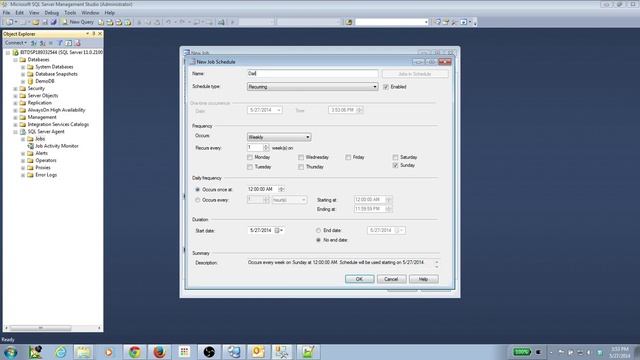The height and width of the screenshot is (360, 640).
Task: Check the Thursday checkbox
Action: pos(301,167)
